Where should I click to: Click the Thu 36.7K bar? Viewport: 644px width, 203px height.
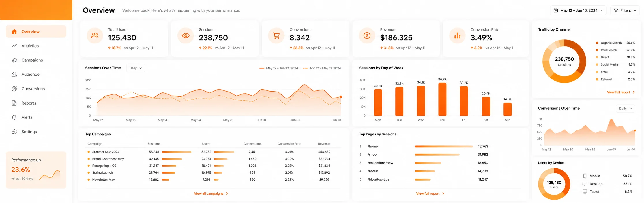[x=442, y=99]
